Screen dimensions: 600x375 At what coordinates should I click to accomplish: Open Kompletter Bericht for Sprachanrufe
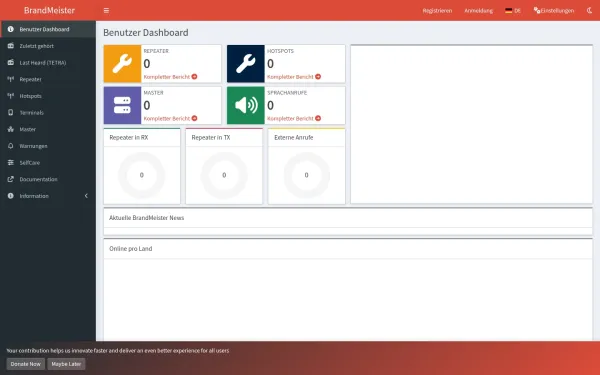294,119
